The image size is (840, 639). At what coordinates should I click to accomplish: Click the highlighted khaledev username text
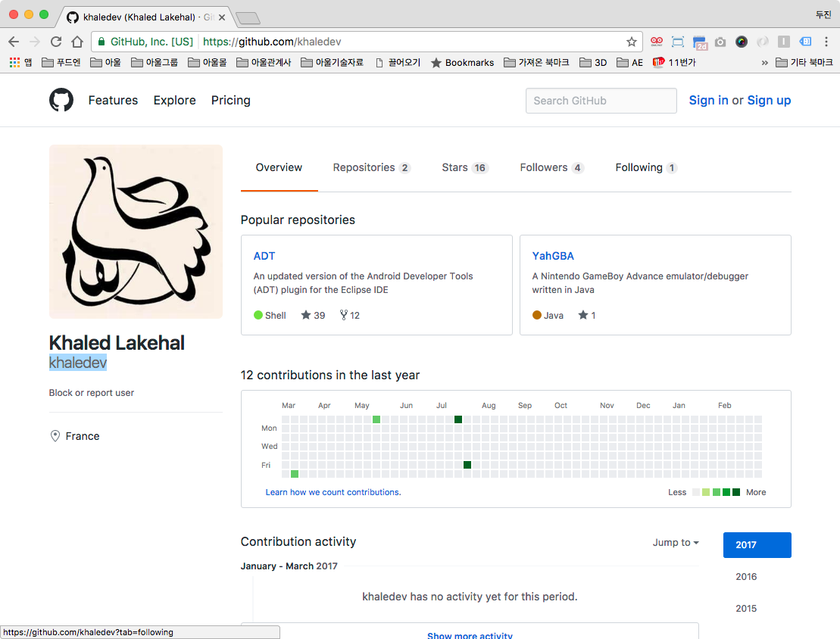click(78, 363)
